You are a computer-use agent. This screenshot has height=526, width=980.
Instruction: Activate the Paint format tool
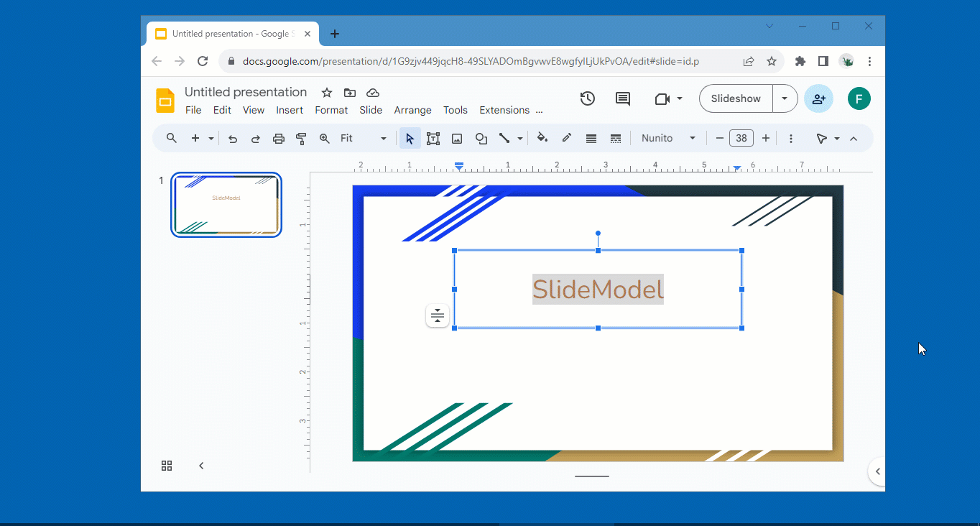tap(301, 138)
